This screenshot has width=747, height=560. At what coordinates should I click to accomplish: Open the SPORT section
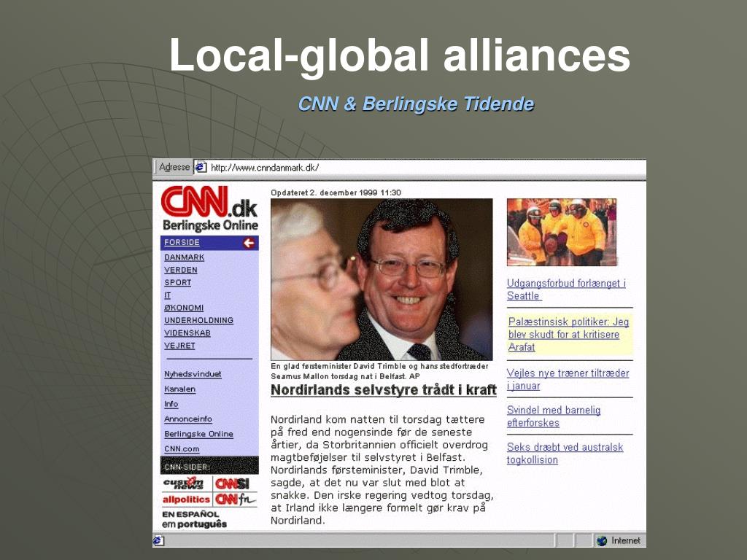click(178, 282)
